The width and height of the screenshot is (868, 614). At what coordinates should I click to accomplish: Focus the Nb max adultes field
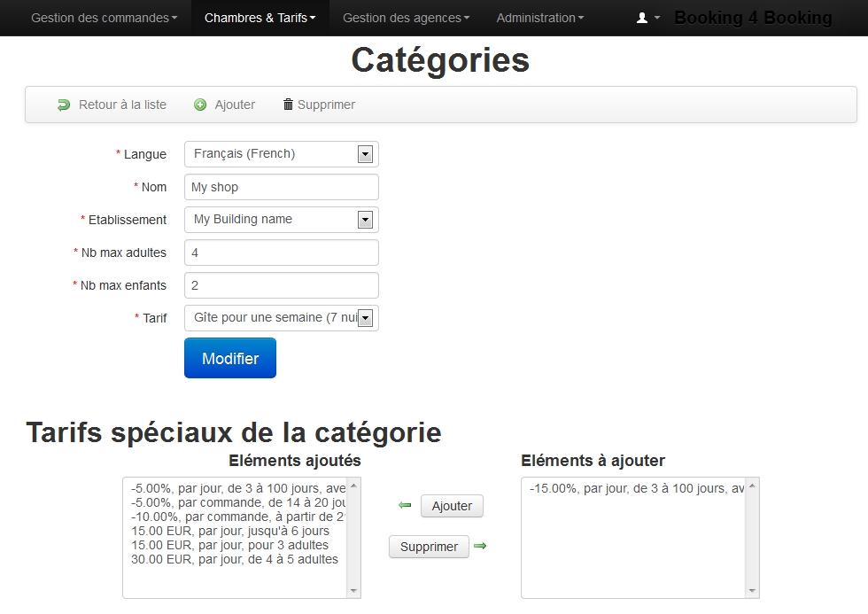281,253
